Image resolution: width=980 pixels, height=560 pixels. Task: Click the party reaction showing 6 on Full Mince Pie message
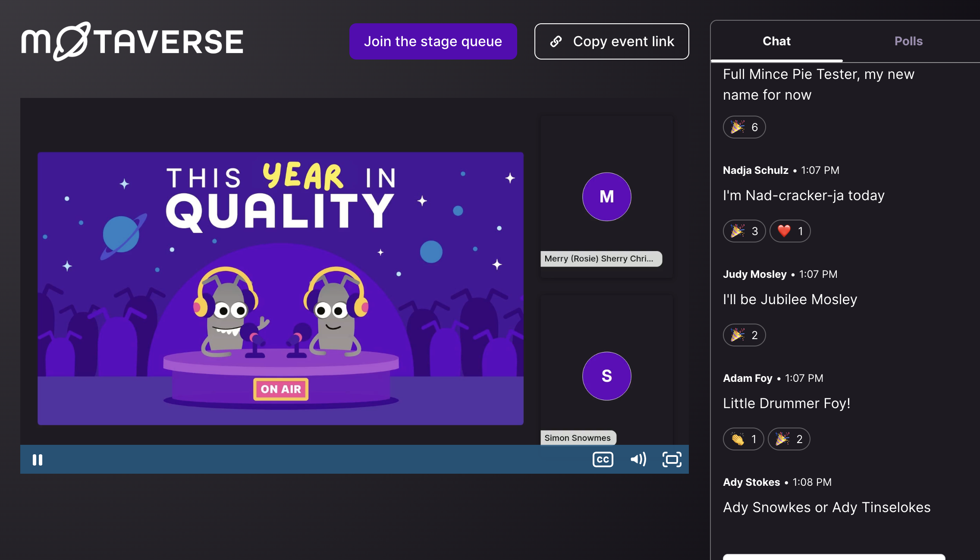tap(744, 127)
